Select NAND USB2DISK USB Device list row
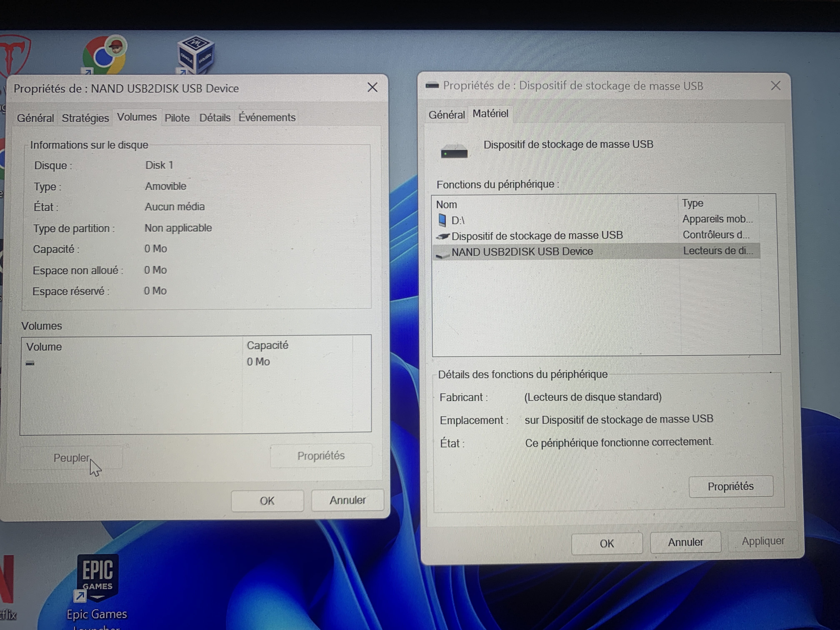840x630 pixels. pos(522,251)
